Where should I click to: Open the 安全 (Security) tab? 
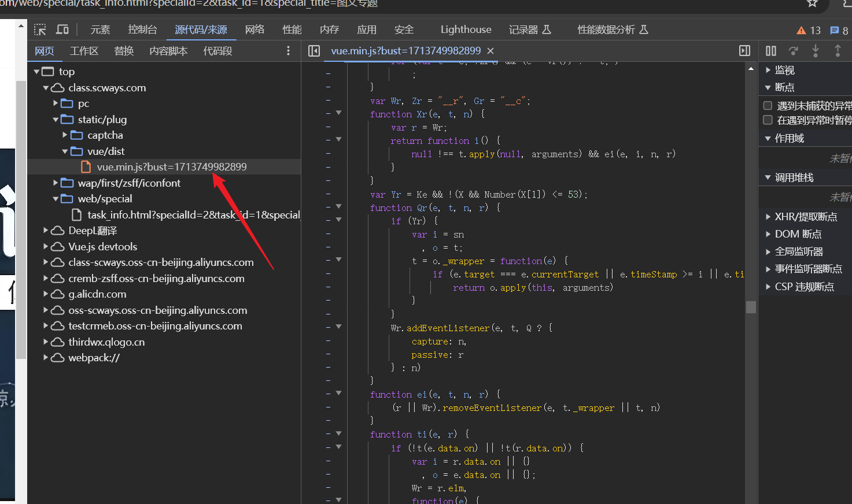[x=404, y=29]
